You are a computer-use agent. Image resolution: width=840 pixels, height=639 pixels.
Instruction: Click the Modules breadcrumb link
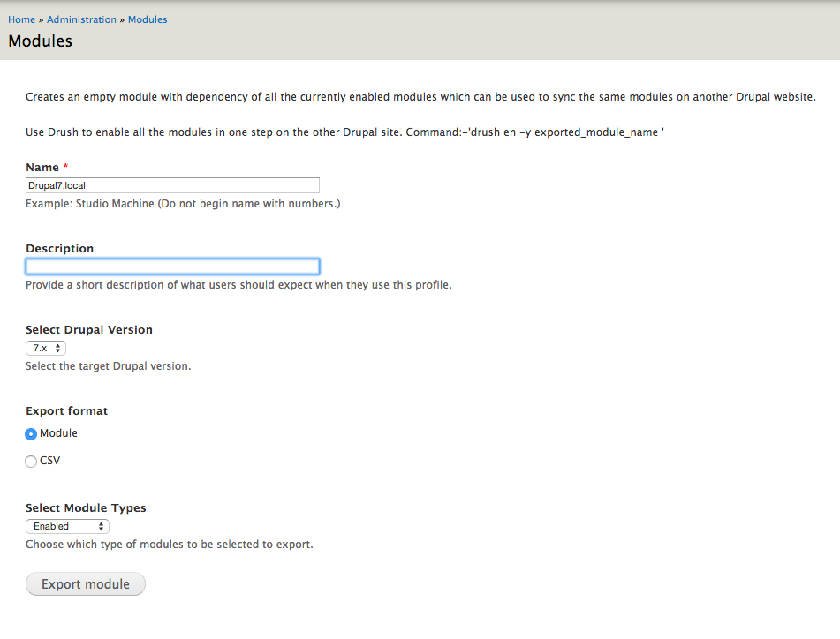tap(148, 19)
